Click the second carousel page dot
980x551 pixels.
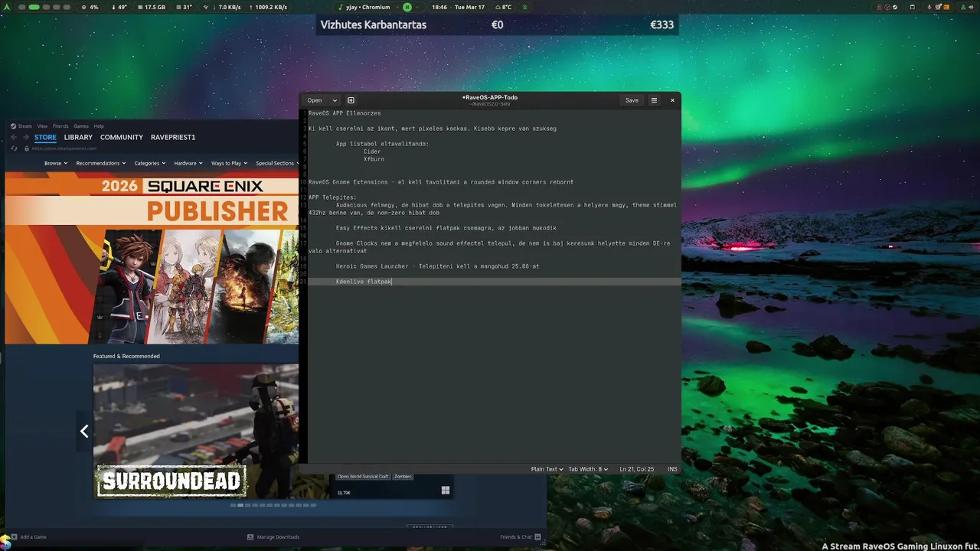(x=240, y=505)
